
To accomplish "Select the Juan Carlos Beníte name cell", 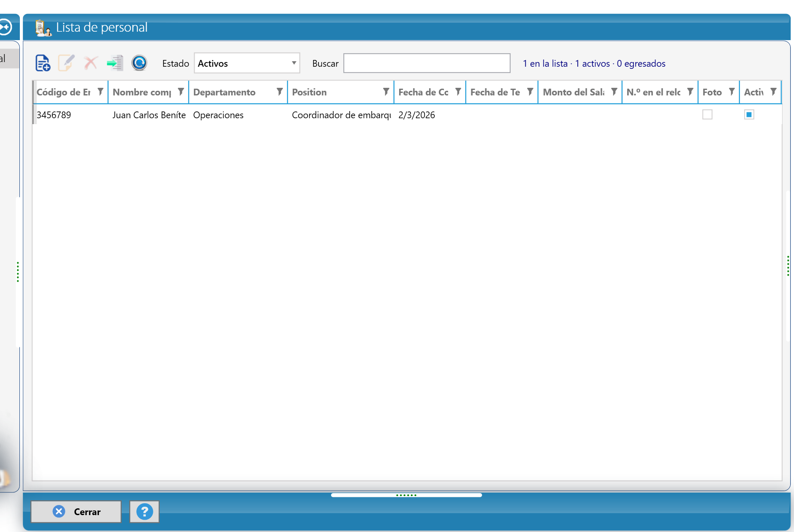I will [149, 115].
